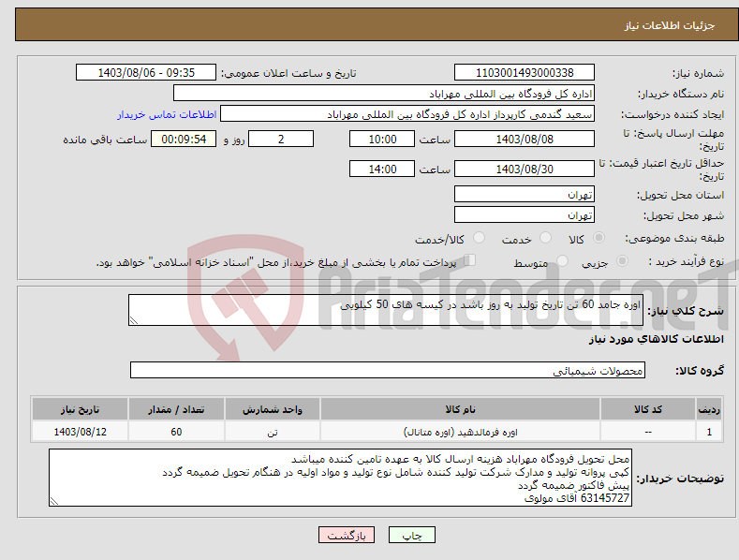
Task: Click the شماره نیاز field 1103001493000338
Action: pyautogui.click(x=525, y=73)
